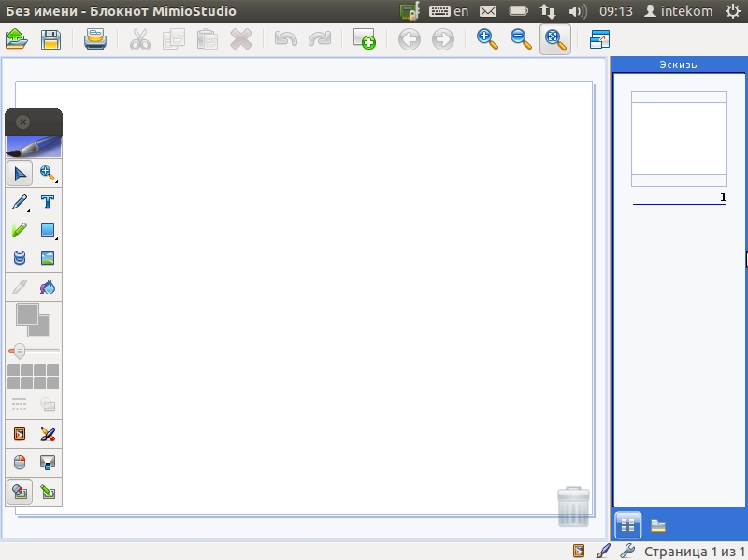
Task: Zoom in using the toolbar magnifier plus
Action: point(487,39)
